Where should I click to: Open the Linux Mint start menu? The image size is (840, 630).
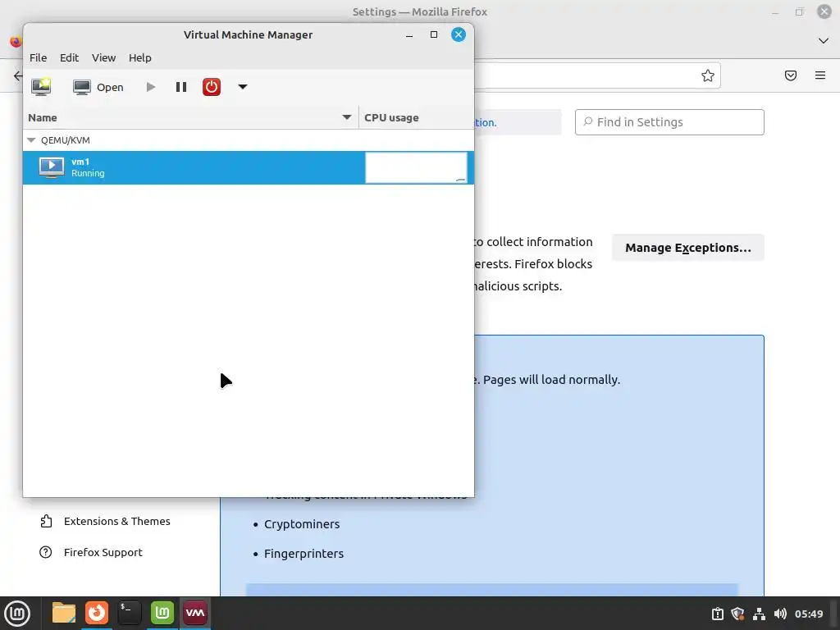click(x=18, y=614)
